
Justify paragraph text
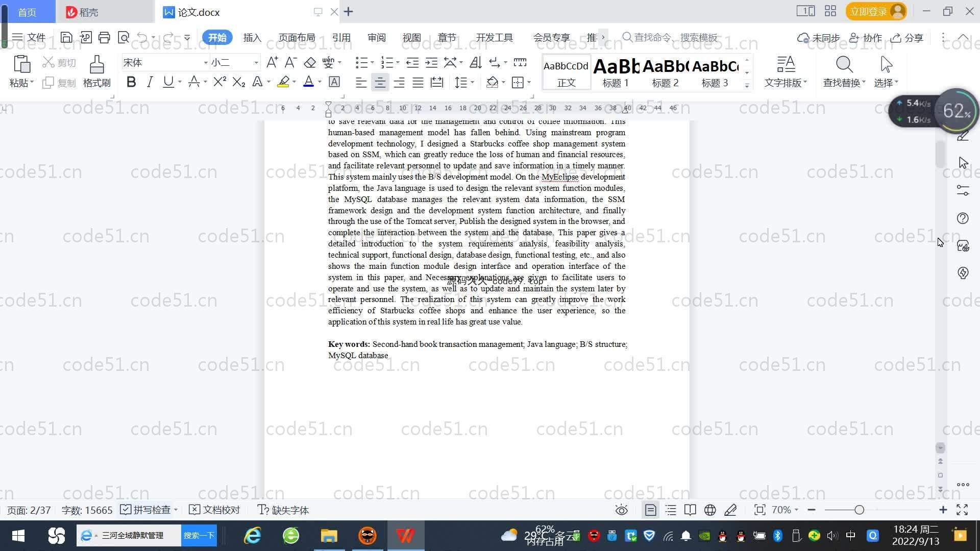(x=418, y=82)
